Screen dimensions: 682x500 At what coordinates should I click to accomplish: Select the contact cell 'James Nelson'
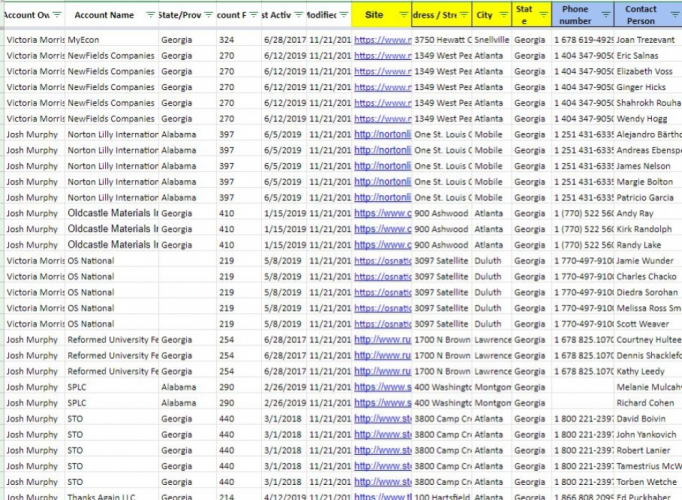click(x=648, y=166)
